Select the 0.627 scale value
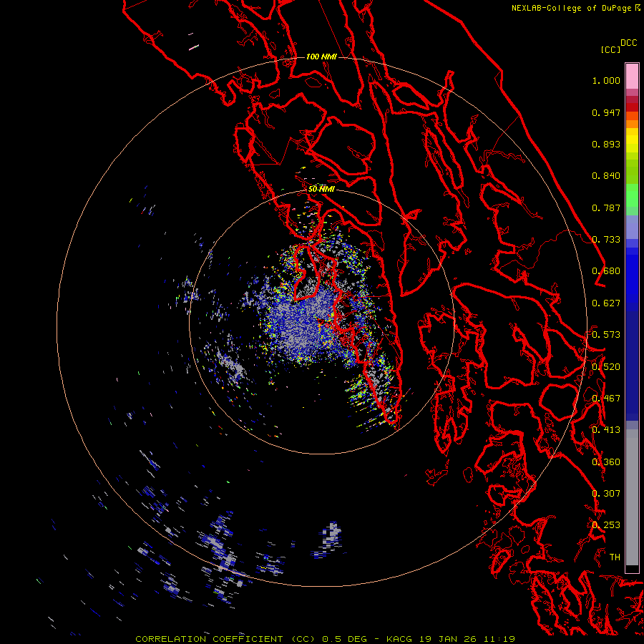The width and height of the screenshot is (644, 644). [606, 303]
